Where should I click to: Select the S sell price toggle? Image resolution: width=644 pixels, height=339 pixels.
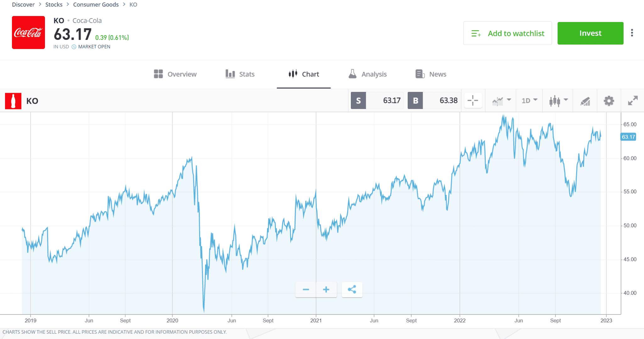point(358,101)
